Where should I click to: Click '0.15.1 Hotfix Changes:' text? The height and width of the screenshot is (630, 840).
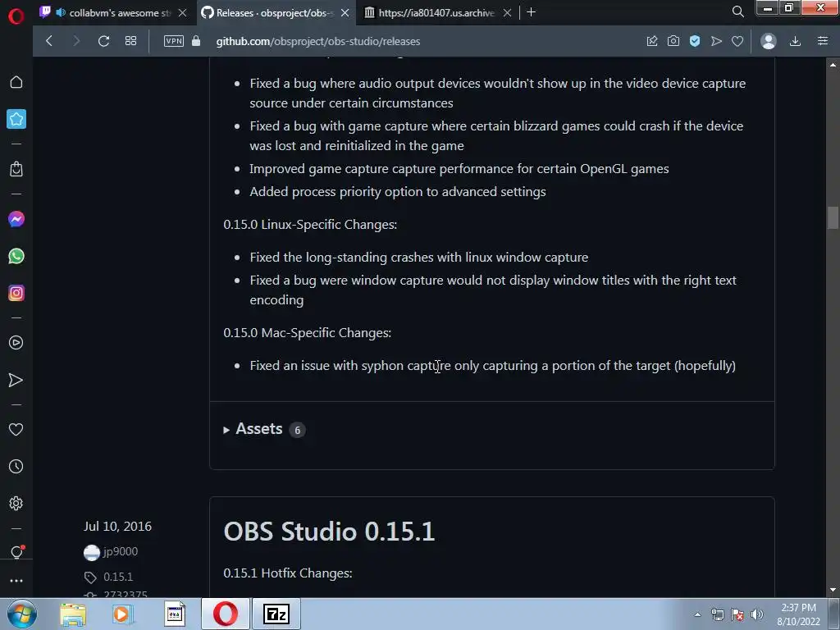click(288, 573)
